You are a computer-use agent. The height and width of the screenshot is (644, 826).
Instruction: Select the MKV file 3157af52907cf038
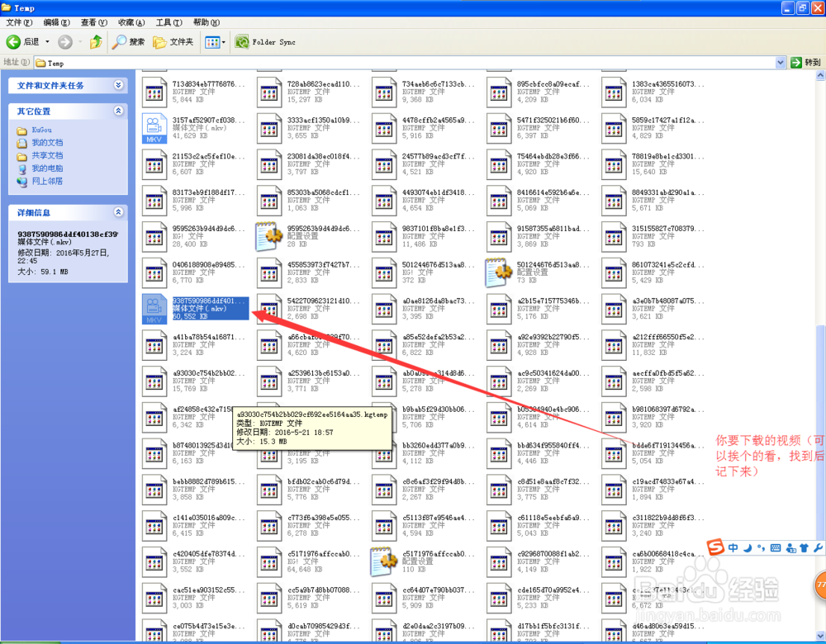[192, 128]
